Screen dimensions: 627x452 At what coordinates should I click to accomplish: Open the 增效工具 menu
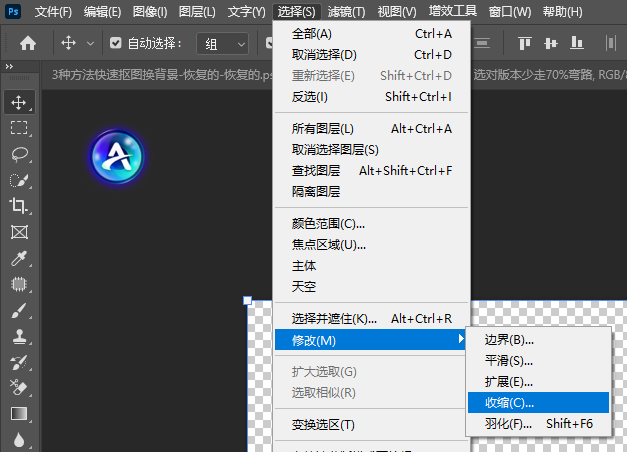[x=453, y=12]
